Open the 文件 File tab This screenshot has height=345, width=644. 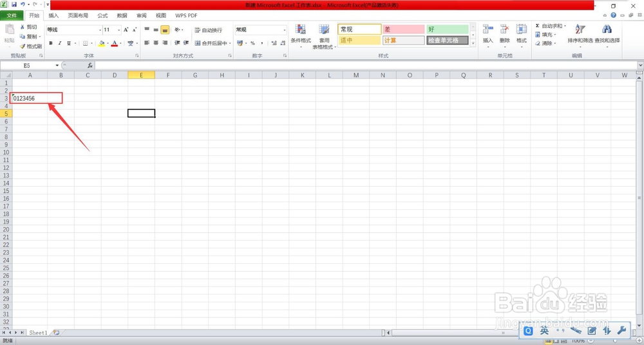click(12, 15)
